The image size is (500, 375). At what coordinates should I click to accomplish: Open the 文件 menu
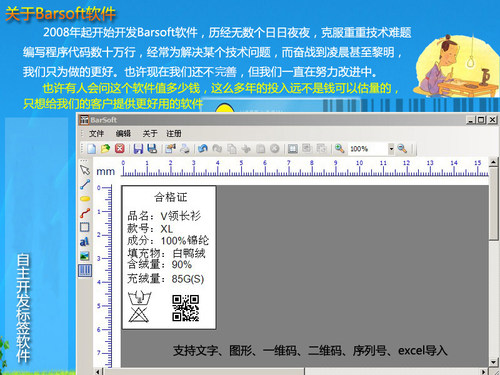click(x=96, y=134)
